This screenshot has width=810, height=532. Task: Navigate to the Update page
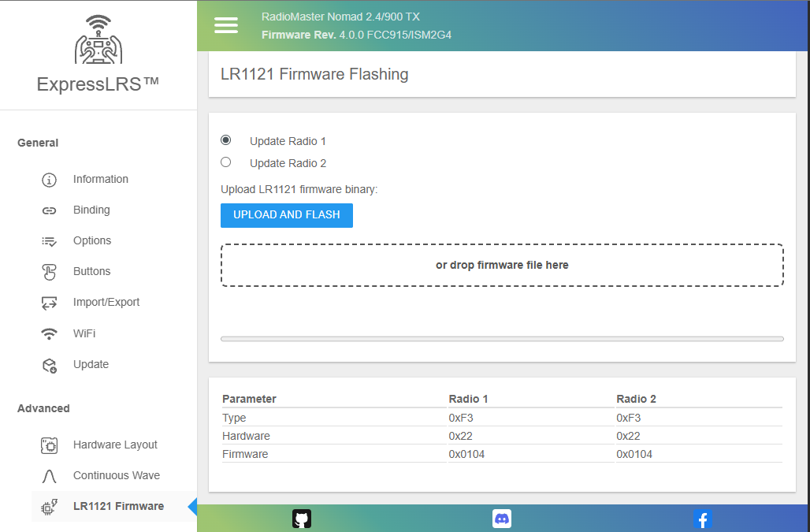point(91,364)
